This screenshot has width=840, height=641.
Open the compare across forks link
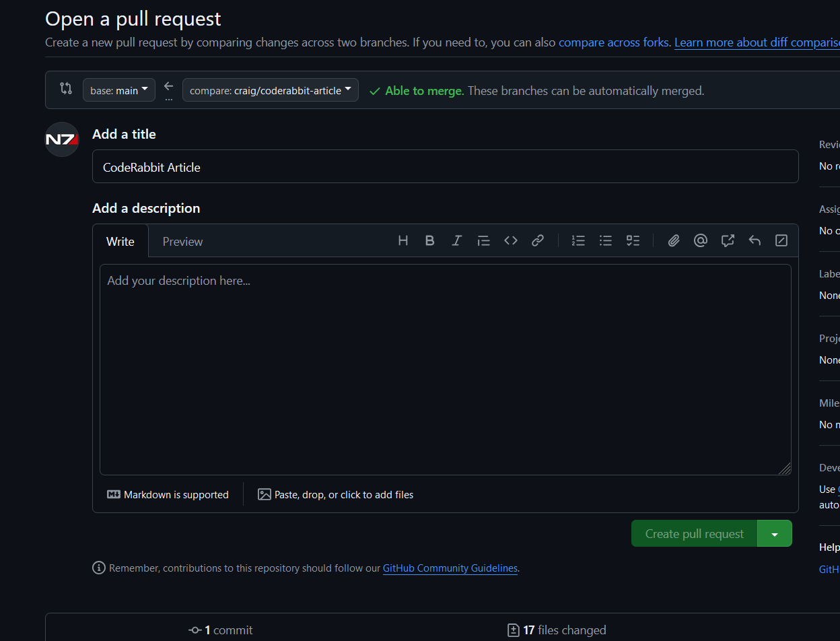614,42
